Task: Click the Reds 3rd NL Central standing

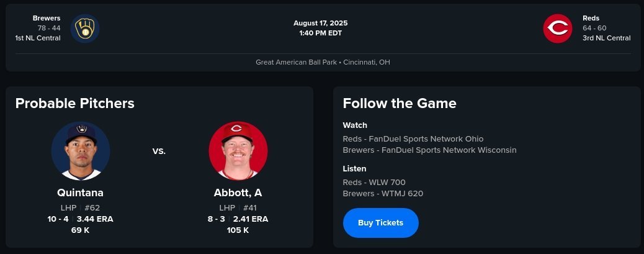Action: pos(606,38)
